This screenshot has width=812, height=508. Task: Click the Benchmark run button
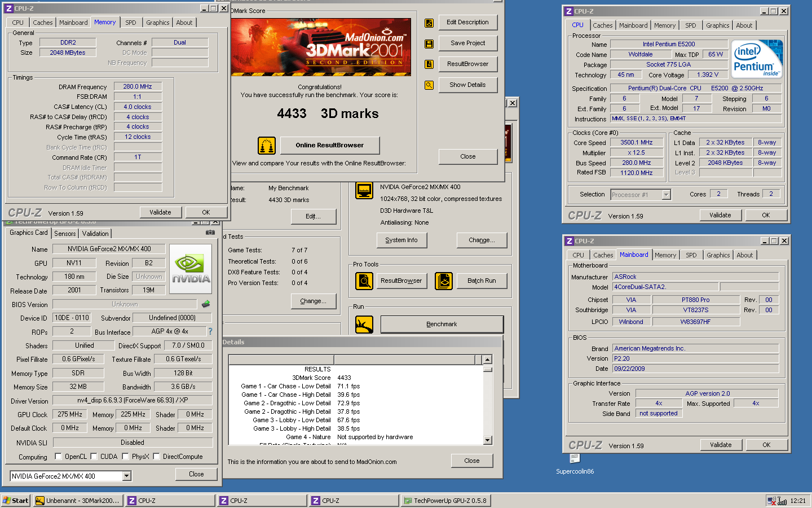click(442, 325)
